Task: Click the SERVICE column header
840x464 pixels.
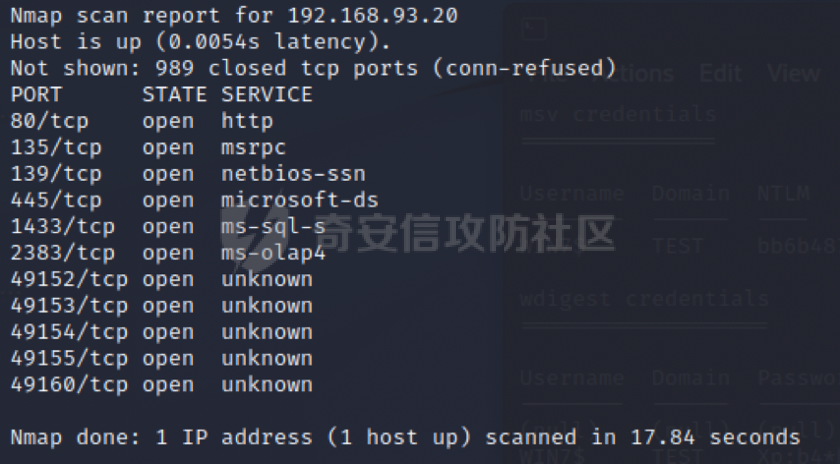Action: (x=267, y=95)
